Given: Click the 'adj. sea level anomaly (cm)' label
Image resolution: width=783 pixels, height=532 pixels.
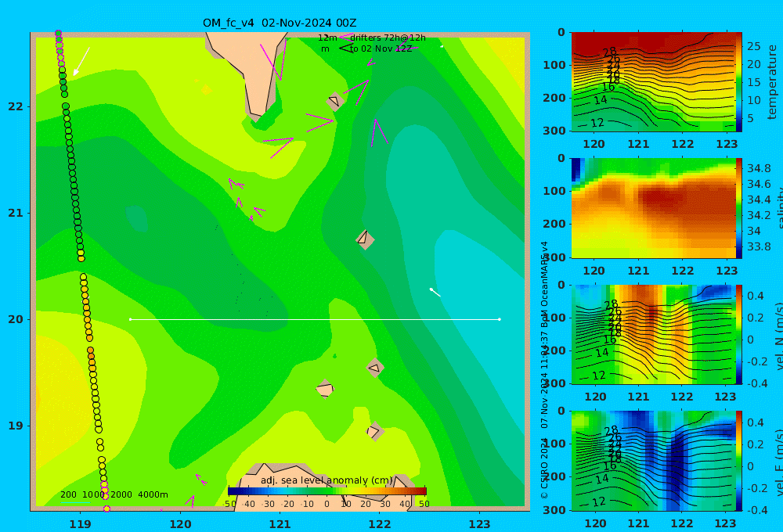Looking at the screenshot, I should tap(327, 480).
